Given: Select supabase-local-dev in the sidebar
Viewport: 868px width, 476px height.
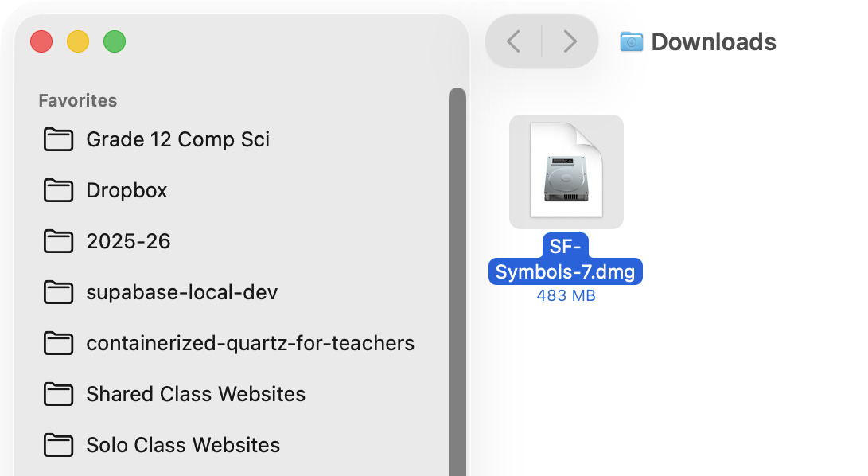Looking at the screenshot, I should tap(181, 292).
